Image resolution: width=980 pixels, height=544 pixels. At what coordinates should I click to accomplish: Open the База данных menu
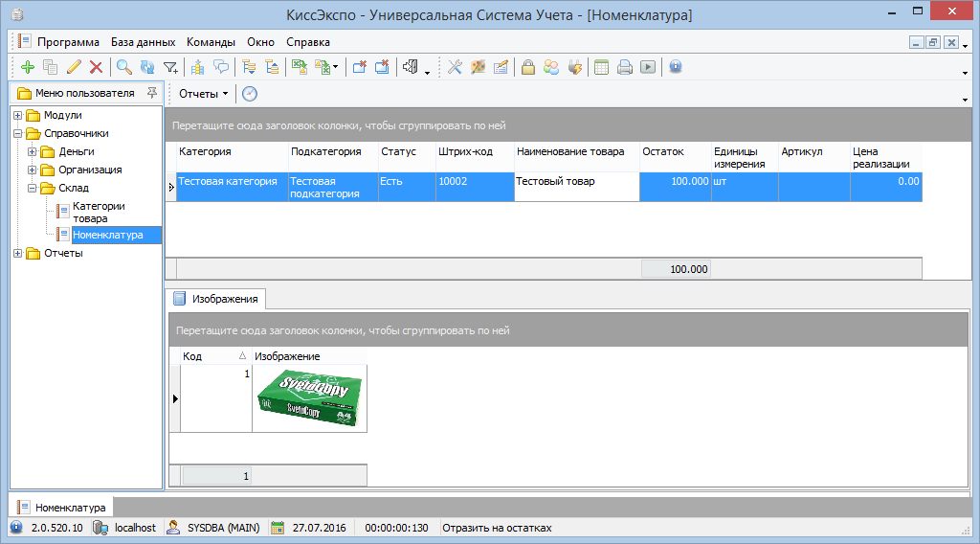point(143,42)
